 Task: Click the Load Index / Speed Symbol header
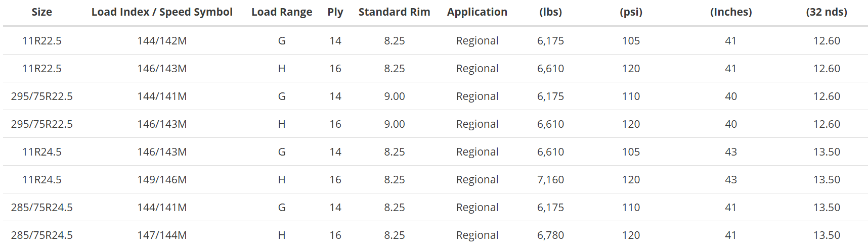(x=162, y=12)
